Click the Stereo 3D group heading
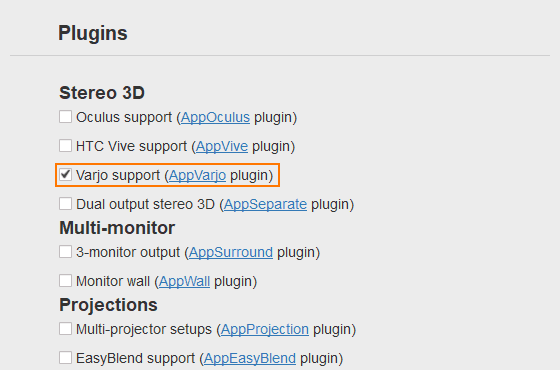This screenshot has width=560, height=370. [x=102, y=93]
